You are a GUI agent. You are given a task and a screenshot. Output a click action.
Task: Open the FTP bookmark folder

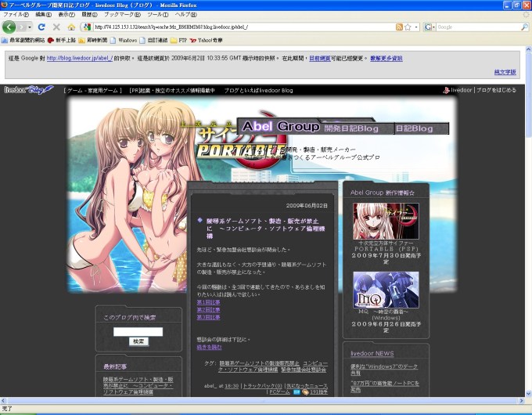tap(179, 40)
